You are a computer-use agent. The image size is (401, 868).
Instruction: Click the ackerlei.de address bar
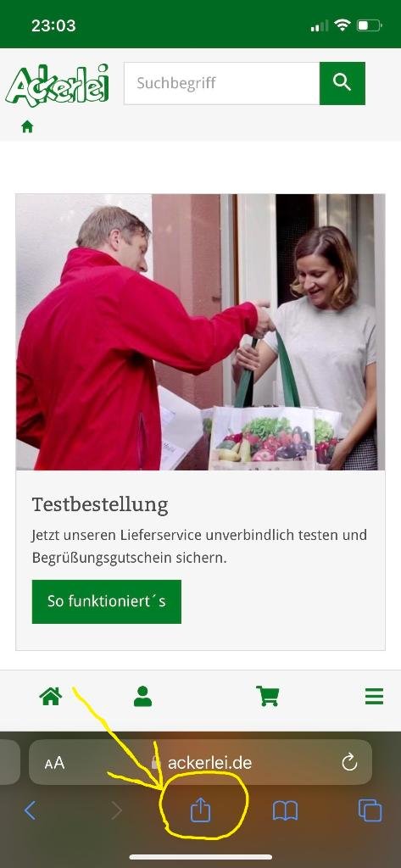tap(200, 762)
